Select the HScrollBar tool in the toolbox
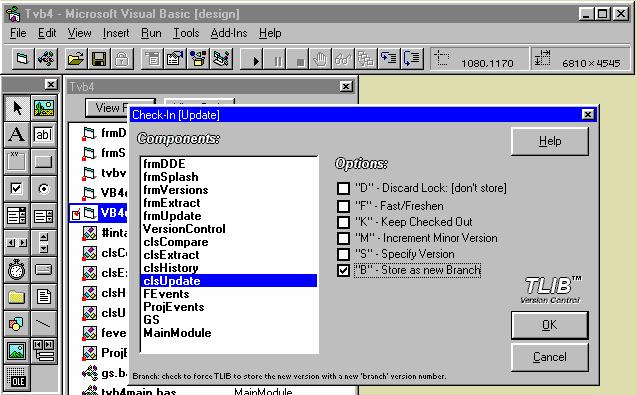Image resolution: width=637 pixels, height=395 pixels. 17,242
